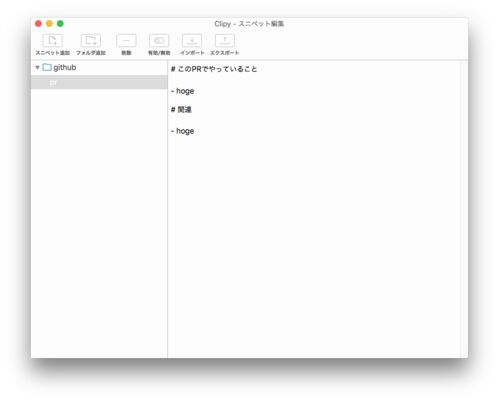Image resolution: width=500 pixels, height=402 pixels.
Task: Close the Clipy snippet editor window
Action: pos(38,23)
